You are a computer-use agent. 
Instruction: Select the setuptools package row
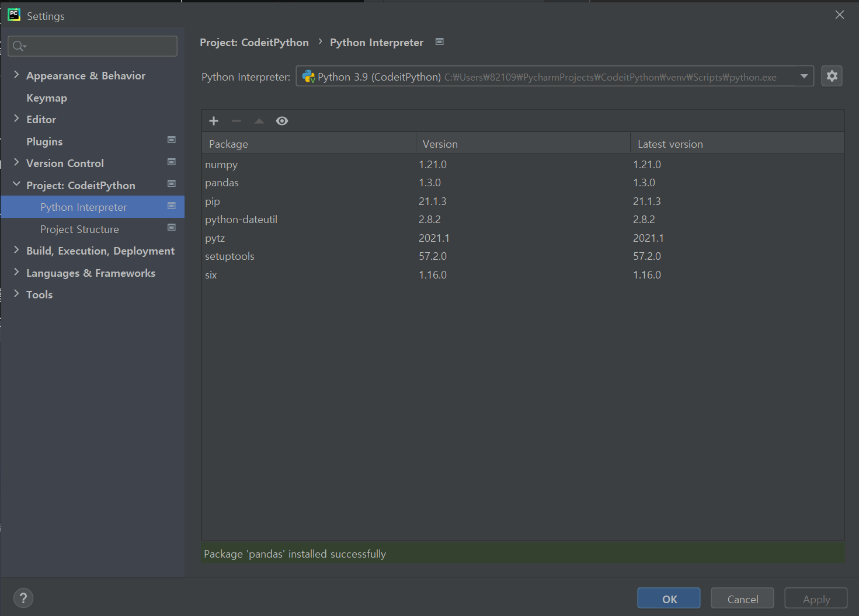(x=523, y=256)
